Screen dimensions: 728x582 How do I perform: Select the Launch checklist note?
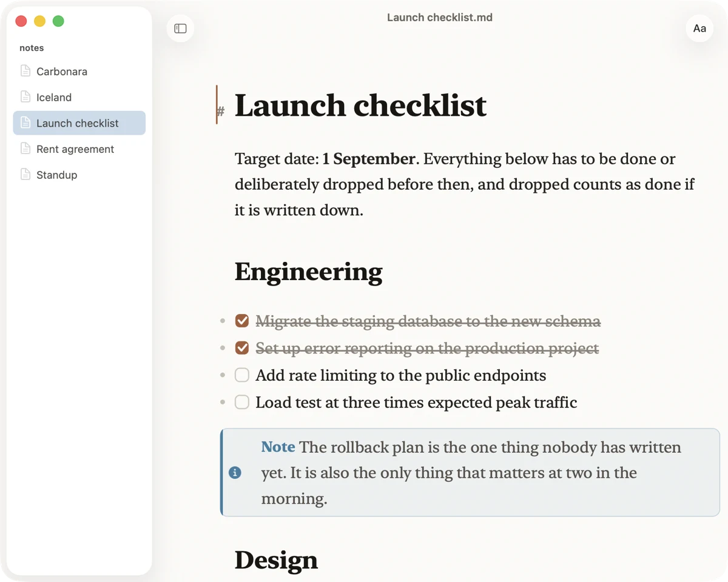(x=79, y=123)
